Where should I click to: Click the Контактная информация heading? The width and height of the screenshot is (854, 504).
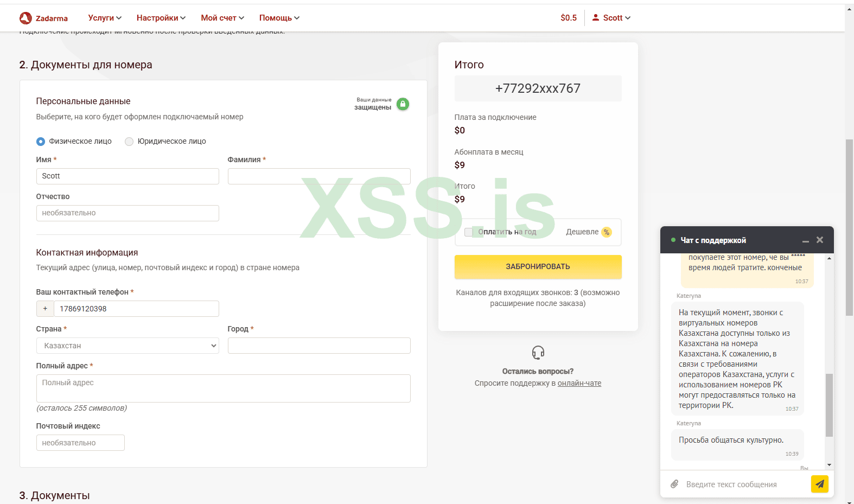(x=87, y=253)
